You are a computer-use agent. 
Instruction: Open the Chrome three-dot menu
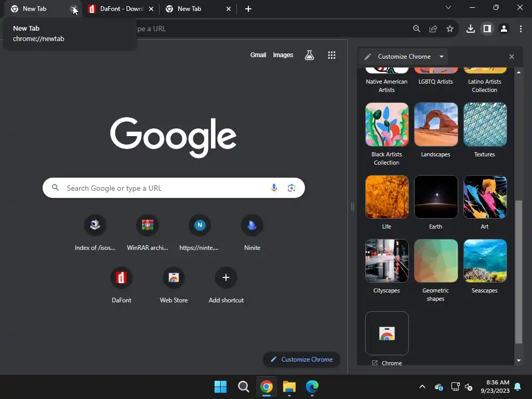pyautogui.click(x=521, y=29)
